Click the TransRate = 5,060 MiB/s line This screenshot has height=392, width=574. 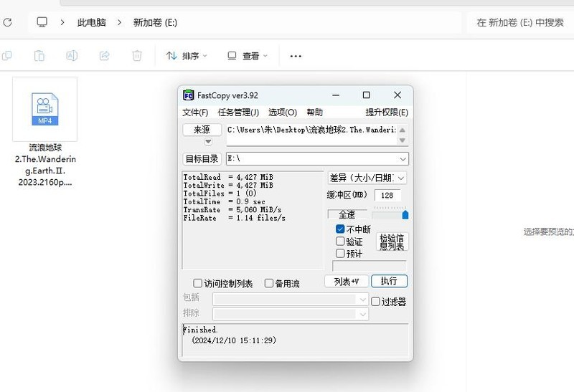[x=232, y=210]
